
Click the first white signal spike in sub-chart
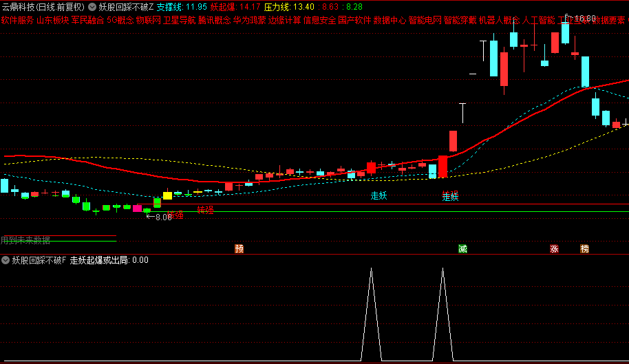(x=371, y=314)
